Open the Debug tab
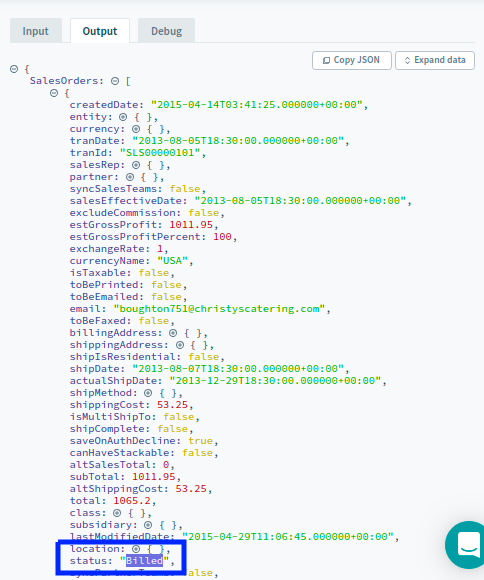Screen dimensions: 484x580 [x=167, y=31]
